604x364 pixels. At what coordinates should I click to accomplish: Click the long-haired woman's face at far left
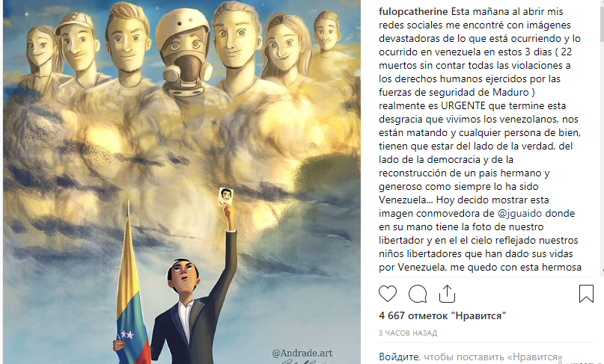(x=42, y=49)
